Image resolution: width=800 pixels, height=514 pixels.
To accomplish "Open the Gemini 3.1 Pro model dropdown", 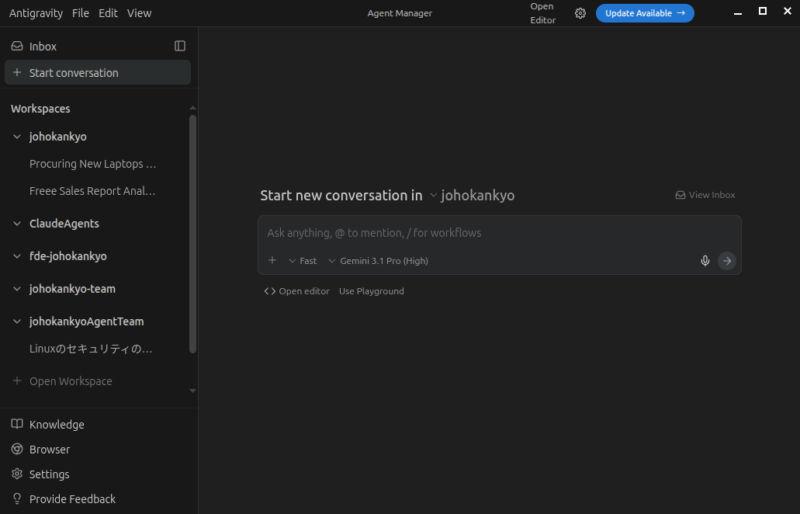I will [378, 261].
